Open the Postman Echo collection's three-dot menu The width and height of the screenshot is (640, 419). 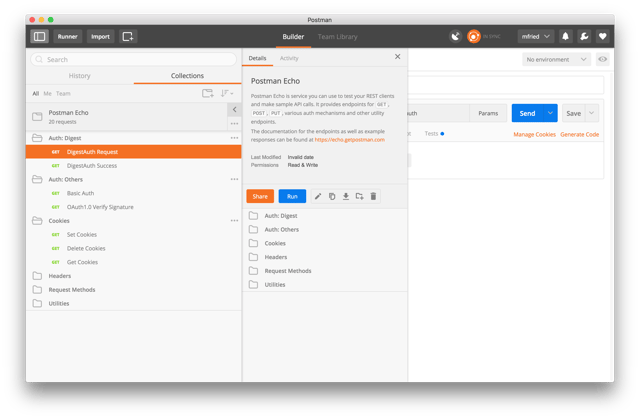pos(234,123)
